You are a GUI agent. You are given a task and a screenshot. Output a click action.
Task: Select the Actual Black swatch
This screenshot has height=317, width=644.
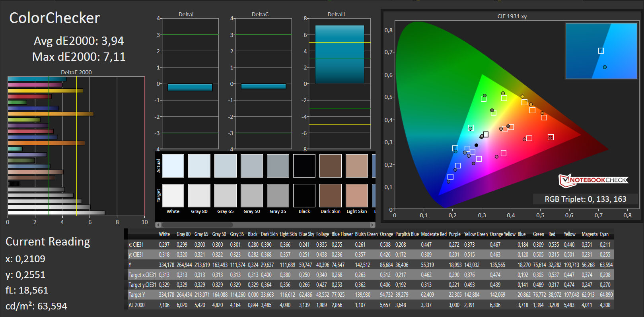(x=304, y=166)
